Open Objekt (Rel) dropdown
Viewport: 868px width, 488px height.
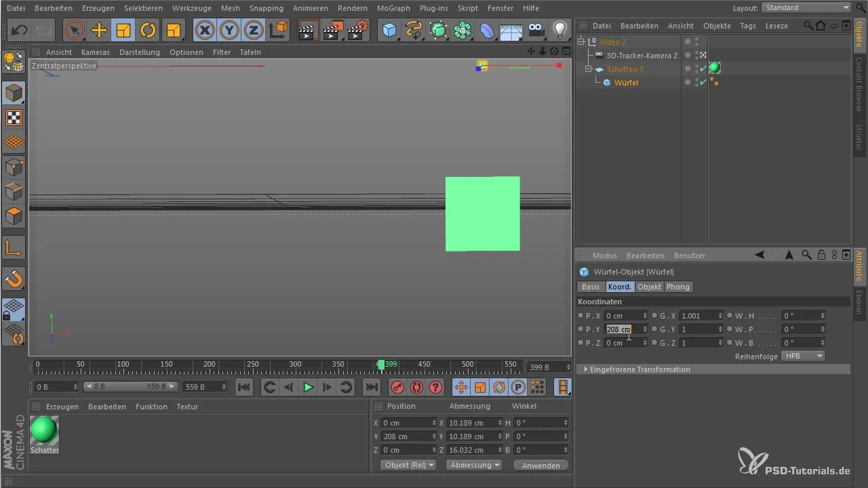pos(409,465)
